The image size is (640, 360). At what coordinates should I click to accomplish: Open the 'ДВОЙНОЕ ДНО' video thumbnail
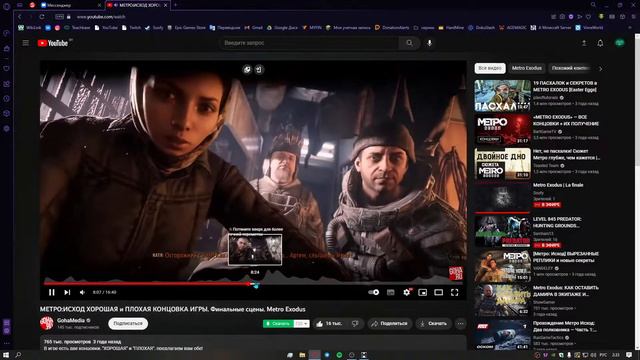click(x=502, y=164)
